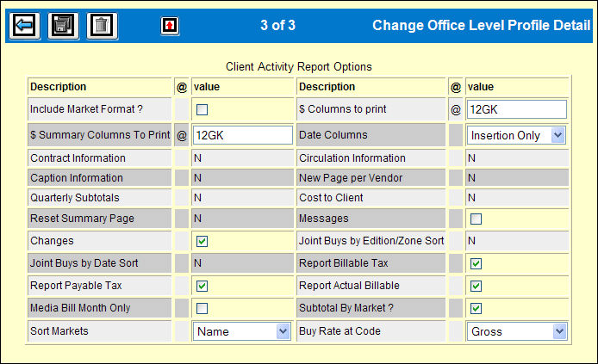Click the Quarterly Subtotals value N
Image resolution: width=598 pixels, height=364 pixels.
197,198
